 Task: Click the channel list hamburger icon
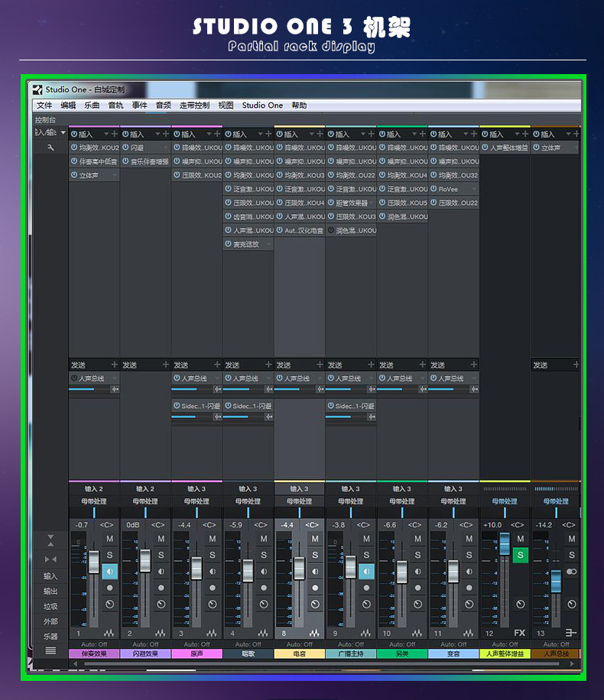click(x=50, y=651)
